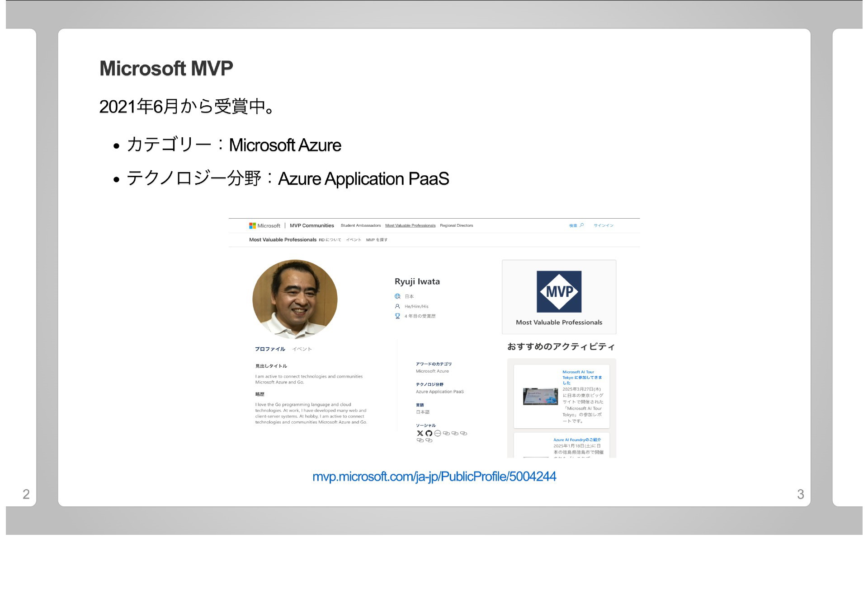
Task: Click the He/Him/His text
Action: point(416,306)
